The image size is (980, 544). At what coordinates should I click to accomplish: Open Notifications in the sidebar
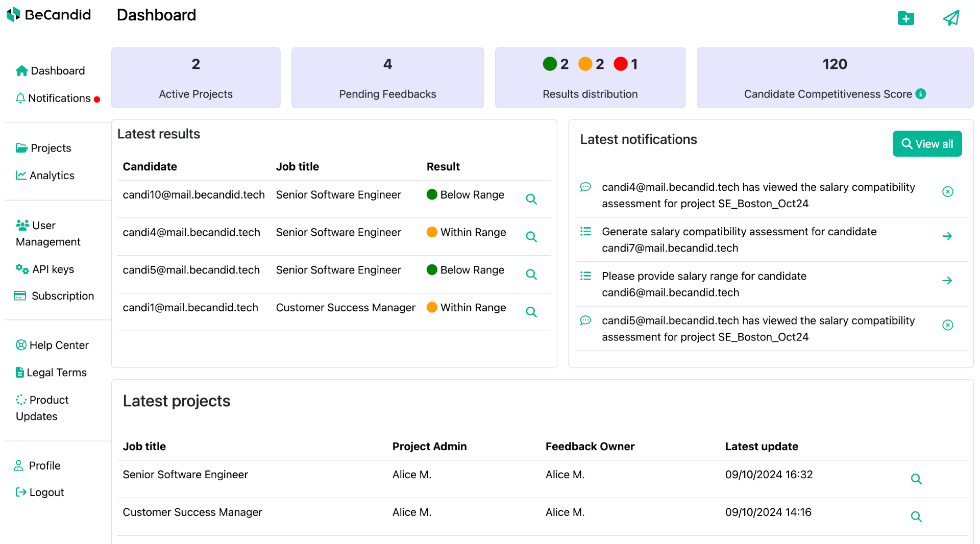click(x=58, y=98)
